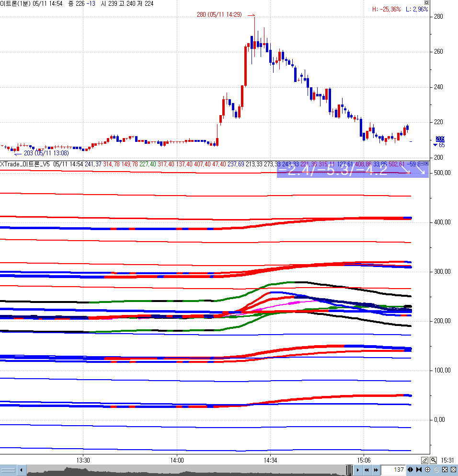Click the zoom in plus circle icon

427,470
